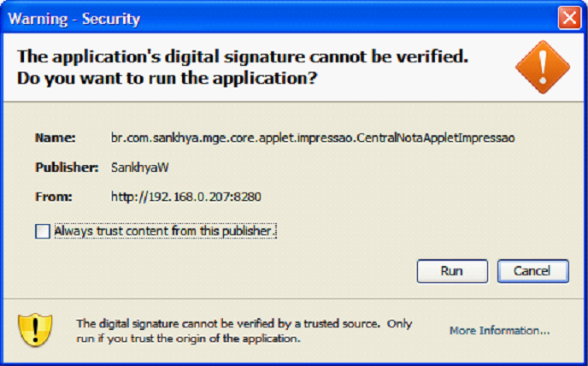Cancel the security warning
This screenshot has width=588, height=366.
coord(533,271)
